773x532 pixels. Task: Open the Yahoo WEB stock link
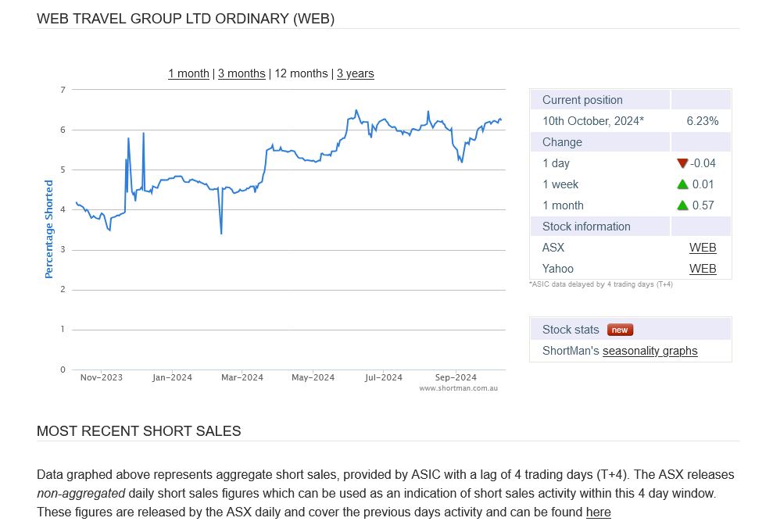[703, 269]
